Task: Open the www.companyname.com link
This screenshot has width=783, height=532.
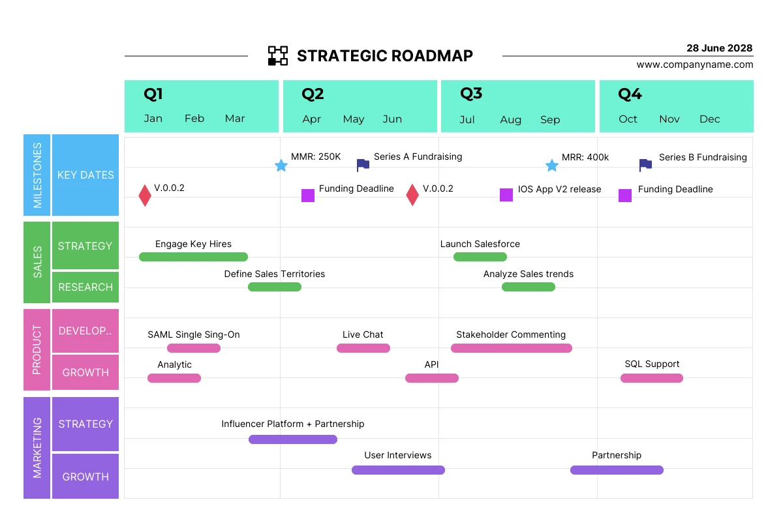Action: coord(695,65)
